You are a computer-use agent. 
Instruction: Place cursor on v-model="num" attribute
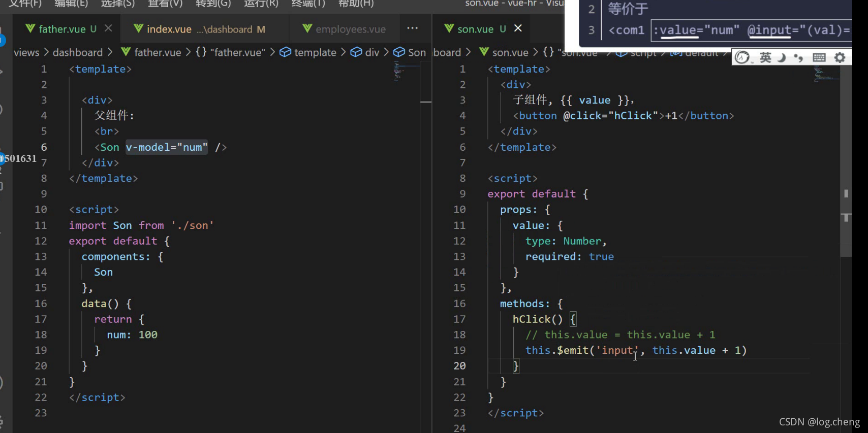167,147
